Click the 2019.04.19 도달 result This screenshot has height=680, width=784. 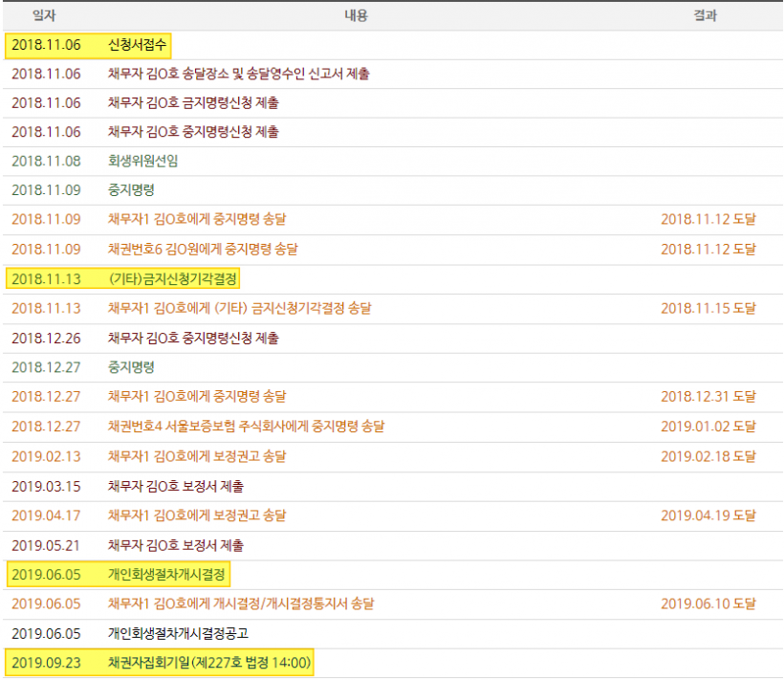click(x=708, y=515)
